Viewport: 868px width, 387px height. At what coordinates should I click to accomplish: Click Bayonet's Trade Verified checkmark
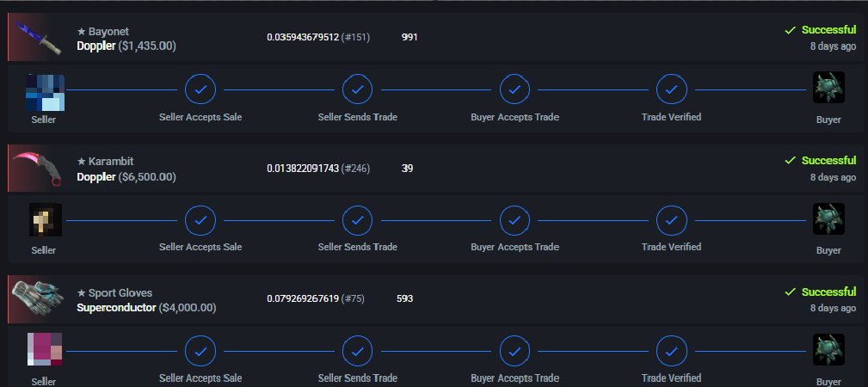672,89
